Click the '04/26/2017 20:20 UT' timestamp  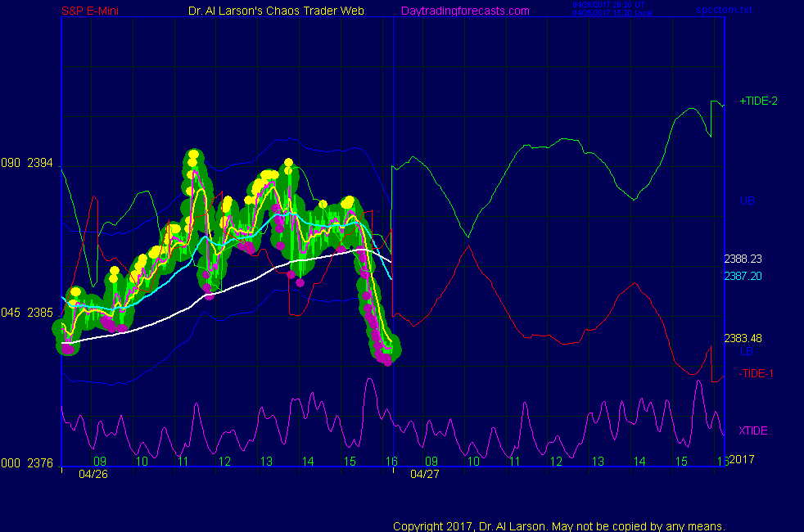(x=608, y=5)
